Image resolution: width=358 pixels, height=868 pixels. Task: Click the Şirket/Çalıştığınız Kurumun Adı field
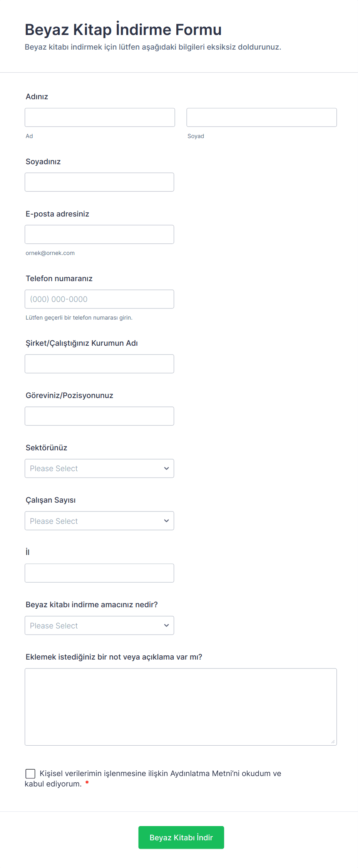[99, 364]
